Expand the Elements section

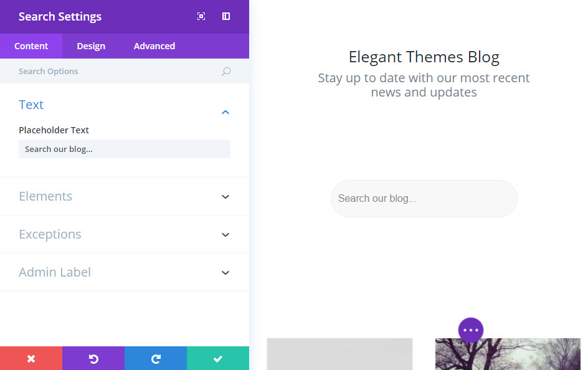click(125, 196)
